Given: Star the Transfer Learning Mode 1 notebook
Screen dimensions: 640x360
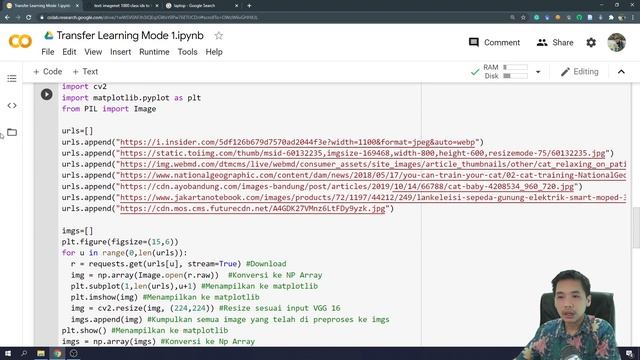Looking at the screenshot, I should 219,36.
